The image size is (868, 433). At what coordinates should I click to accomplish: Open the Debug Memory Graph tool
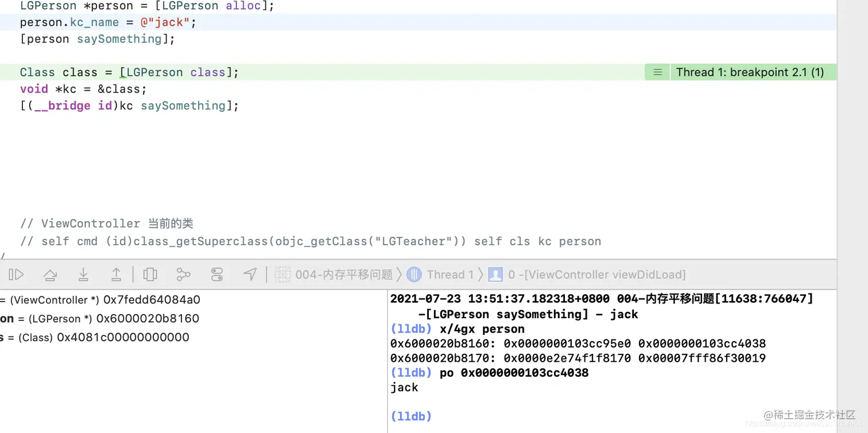(x=184, y=275)
